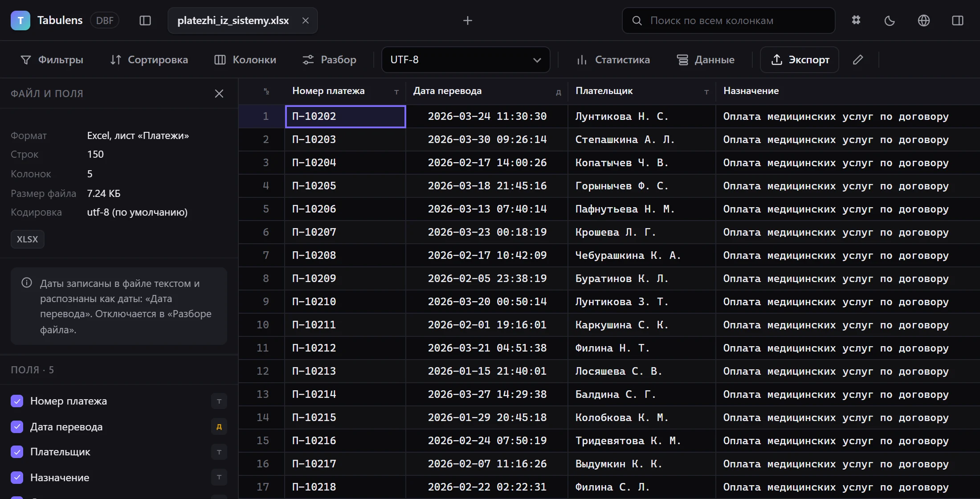Screen dimensions: 980x499
Task: Select row number 14
Action: coord(262,417)
